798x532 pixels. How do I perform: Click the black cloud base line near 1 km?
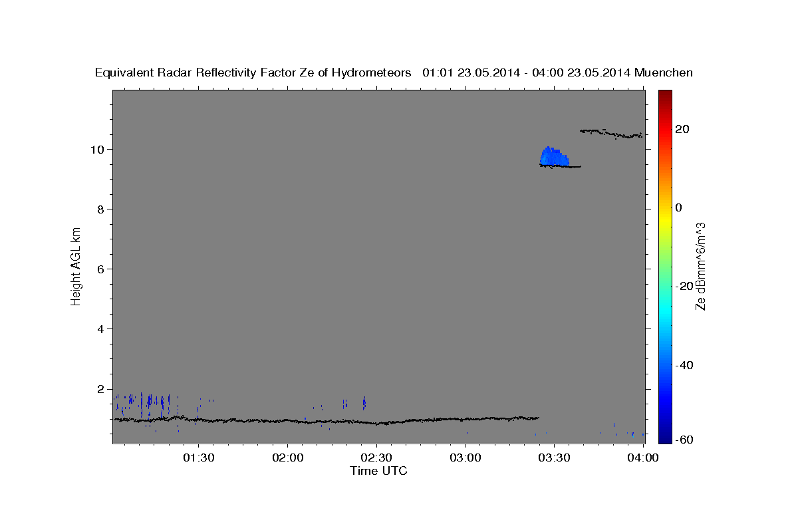pyautogui.click(x=326, y=420)
